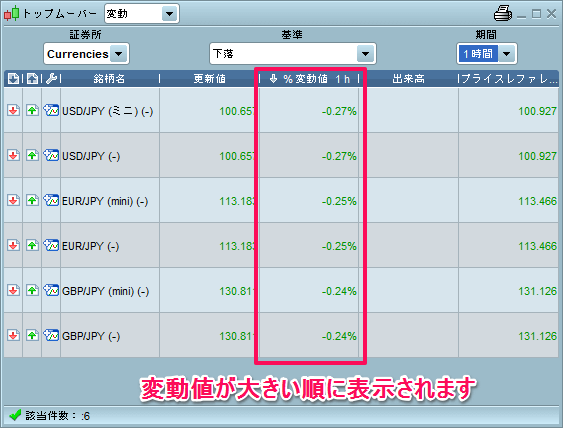Click red sell arrow for USD/JPY (-)
The width and height of the screenshot is (563, 428).
click(x=13, y=155)
